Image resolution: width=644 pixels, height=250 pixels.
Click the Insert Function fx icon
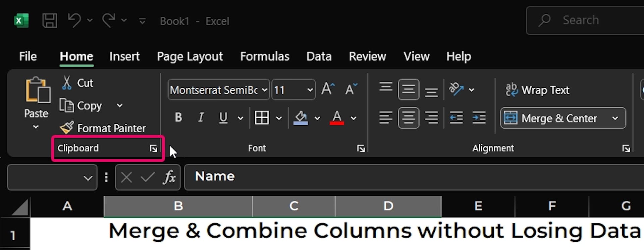tap(169, 177)
